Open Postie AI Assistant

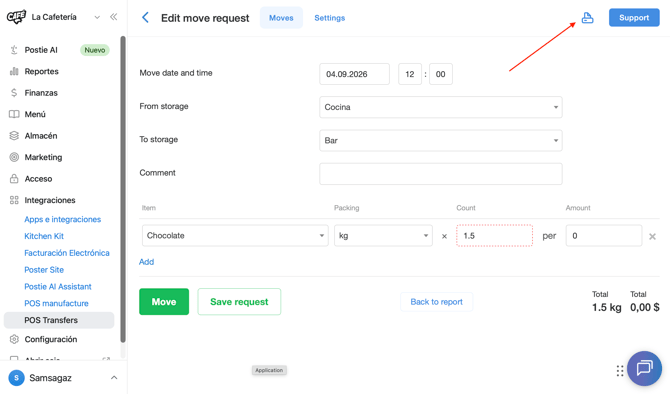tap(58, 286)
